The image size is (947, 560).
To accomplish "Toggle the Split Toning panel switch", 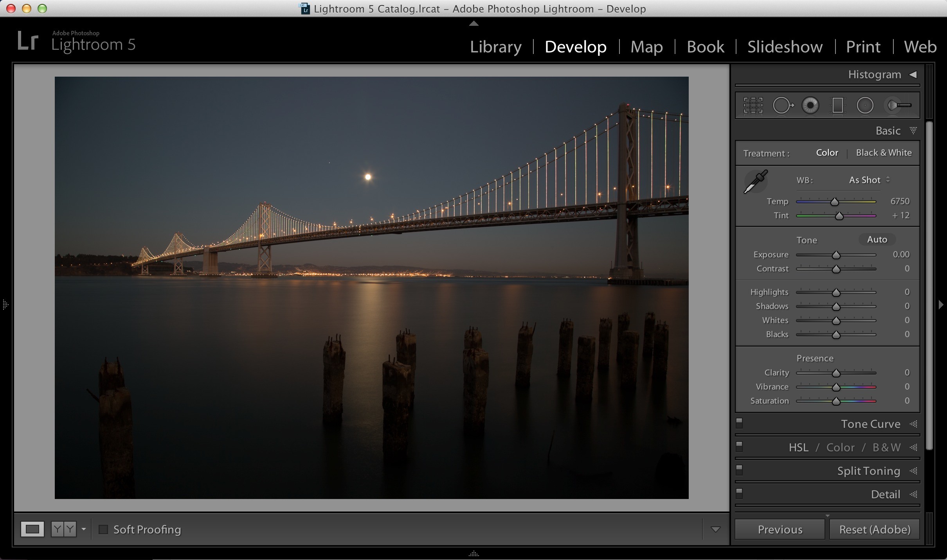I will point(739,470).
